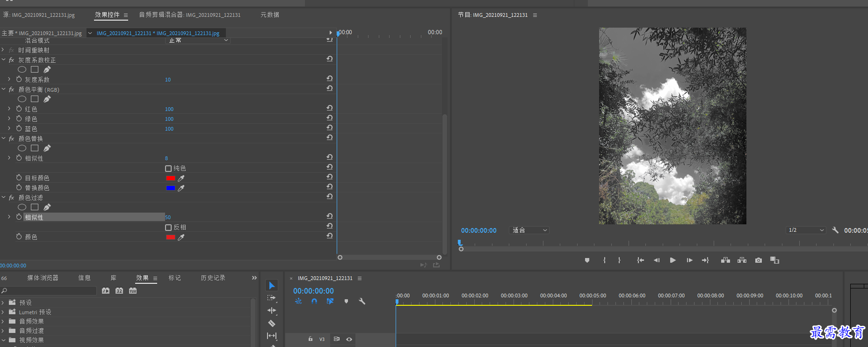Screen dimensions: 868x347
Task: Click the Lift button
Action: point(725,260)
